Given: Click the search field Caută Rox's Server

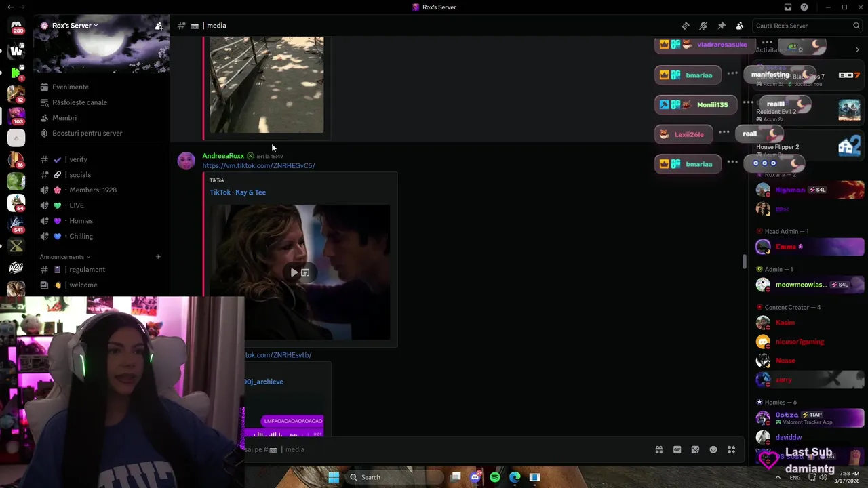Looking at the screenshot, I should (x=807, y=26).
